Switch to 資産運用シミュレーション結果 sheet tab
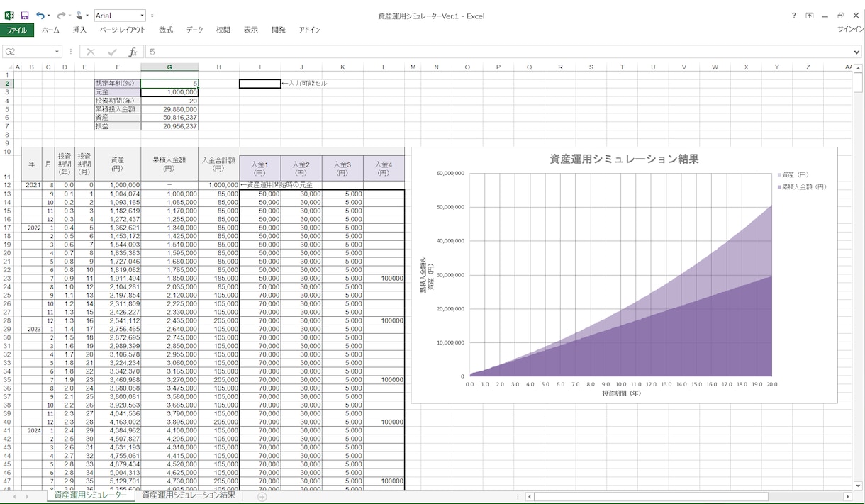This screenshot has width=865, height=504. [189, 495]
